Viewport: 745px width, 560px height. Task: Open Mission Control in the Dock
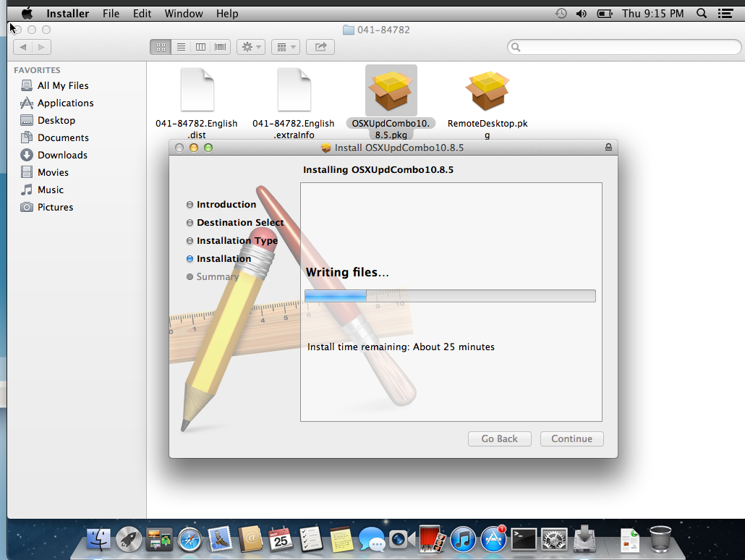click(x=159, y=540)
